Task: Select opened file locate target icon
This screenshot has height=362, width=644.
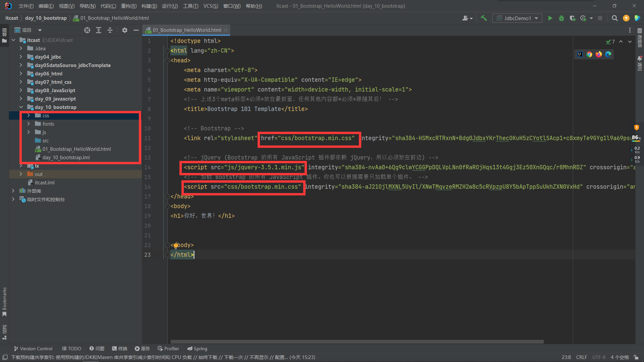Action: pos(87,30)
